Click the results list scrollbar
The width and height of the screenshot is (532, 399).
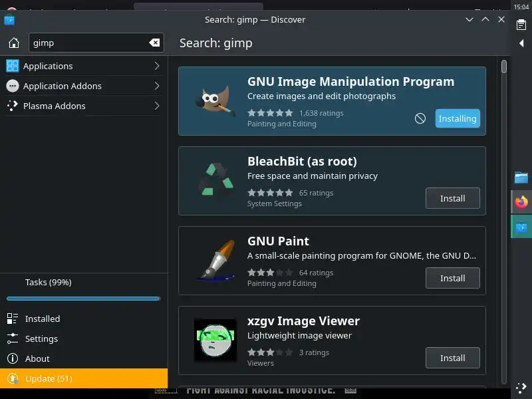(504, 66)
